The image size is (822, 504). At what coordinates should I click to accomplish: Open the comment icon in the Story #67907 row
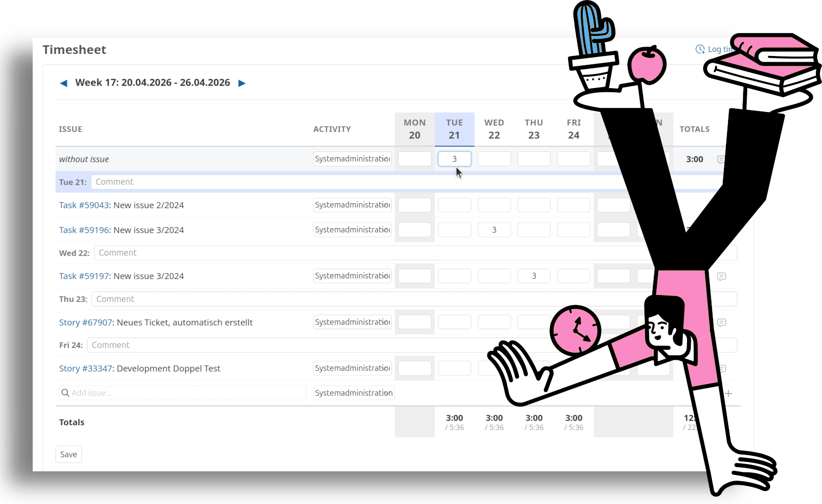pyautogui.click(x=721, y=323)
